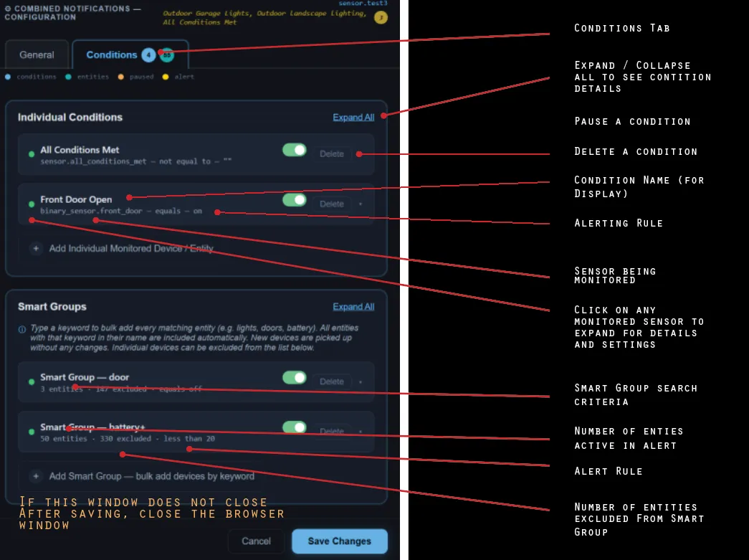Switch off the Smart Group battery+ toggle
Screen dimensions: 749x560
tap(295, 427)
